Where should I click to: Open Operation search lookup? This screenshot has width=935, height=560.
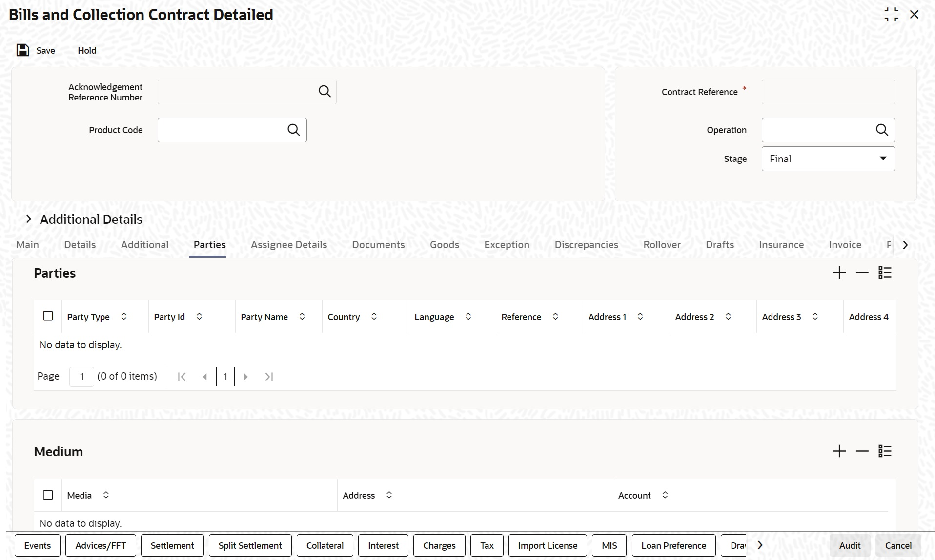pos(882,130)
